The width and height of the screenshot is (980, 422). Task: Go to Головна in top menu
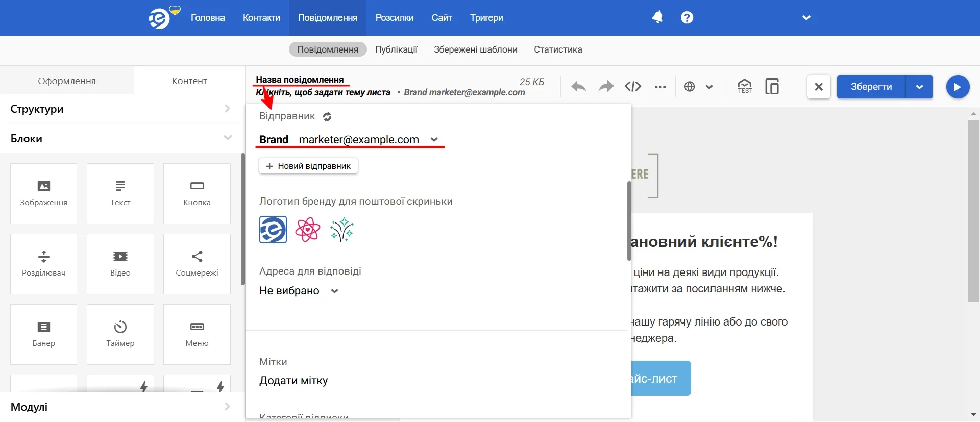coord(208,18)
